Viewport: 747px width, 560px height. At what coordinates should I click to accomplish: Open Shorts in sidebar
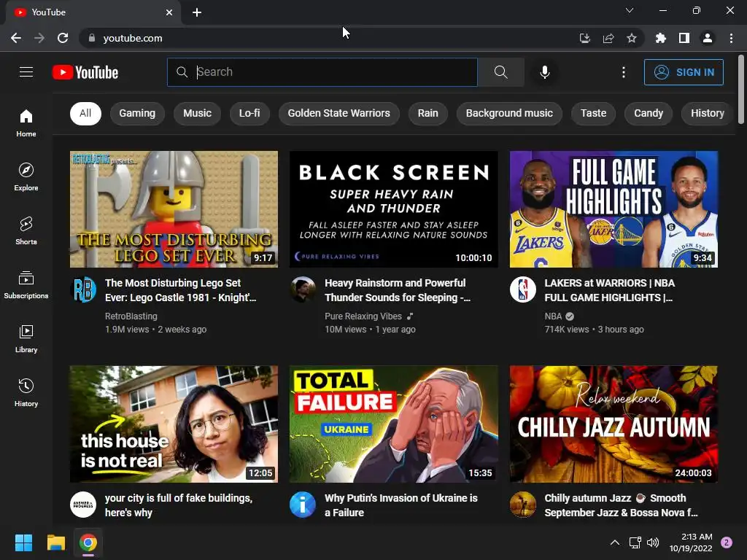[x=26, y=230]
